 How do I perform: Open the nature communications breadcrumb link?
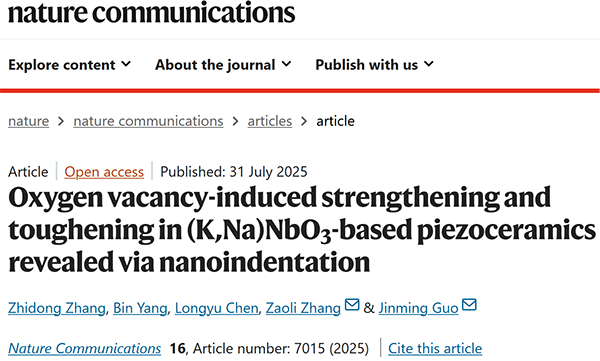click(x=148, y=121)
